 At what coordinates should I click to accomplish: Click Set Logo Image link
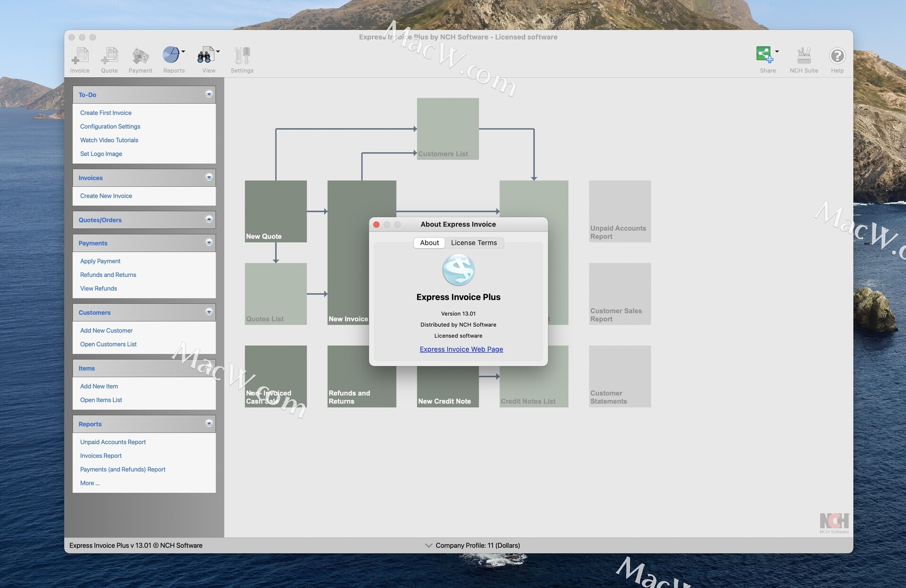pyautogui.click(x=101, y=154)
